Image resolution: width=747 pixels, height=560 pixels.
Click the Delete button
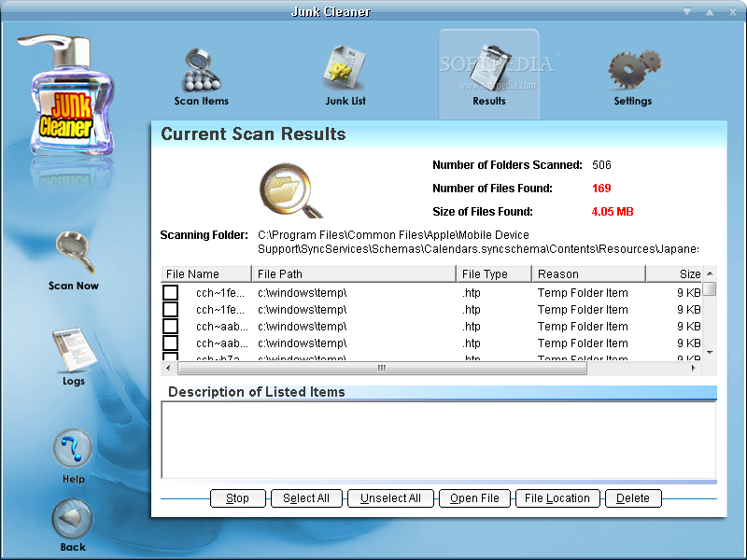pyautogui.click(x=633, y=498)
